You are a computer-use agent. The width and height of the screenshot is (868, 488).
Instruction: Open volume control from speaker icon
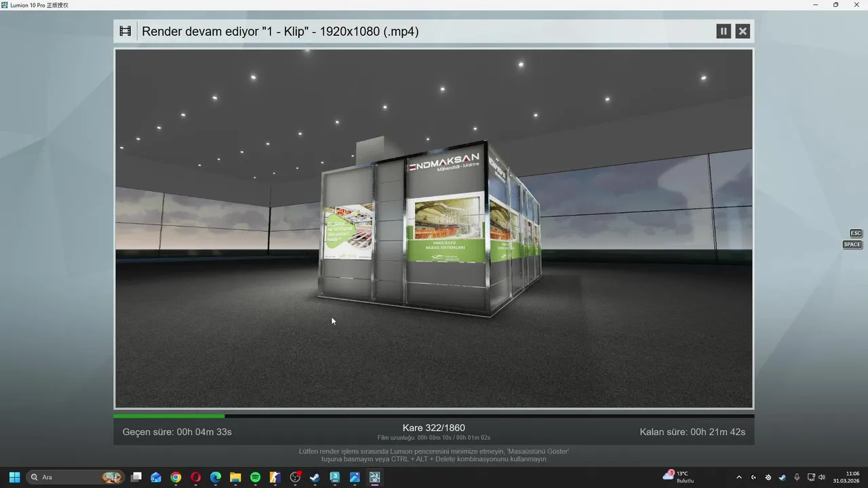[822, 477]
